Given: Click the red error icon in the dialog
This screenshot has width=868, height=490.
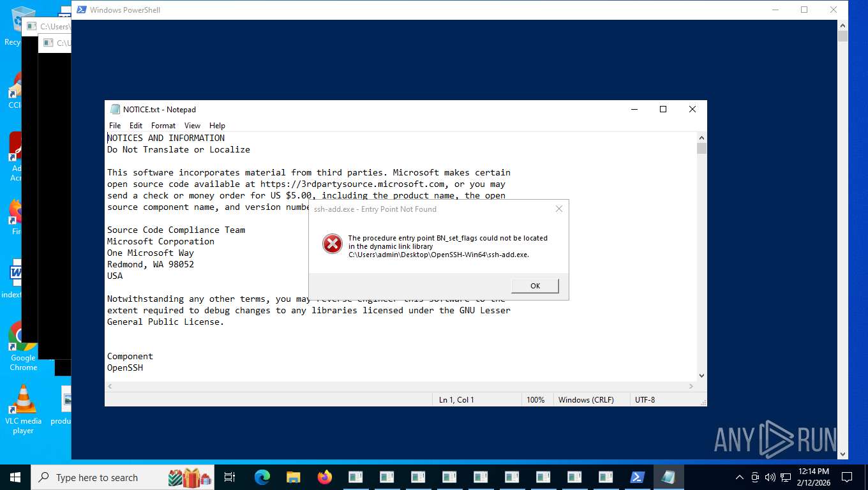Looking at the screenshot, I should click(x=332, y=244).
